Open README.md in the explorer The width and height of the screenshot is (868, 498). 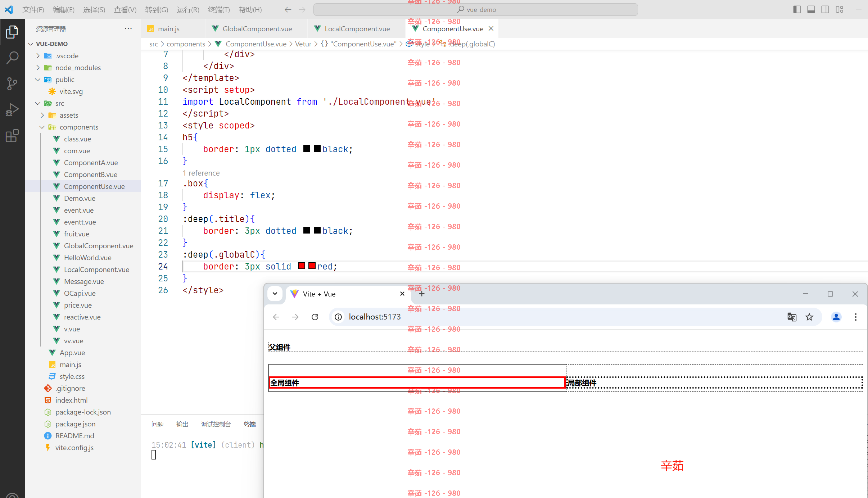point(74,436)
